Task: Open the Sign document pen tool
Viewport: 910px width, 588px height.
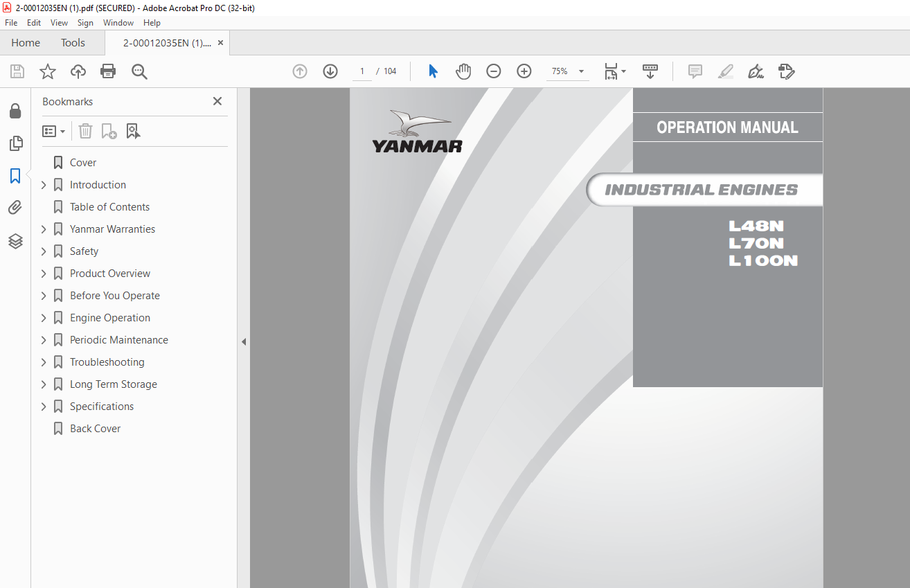Action: click(x=756, y=71)
